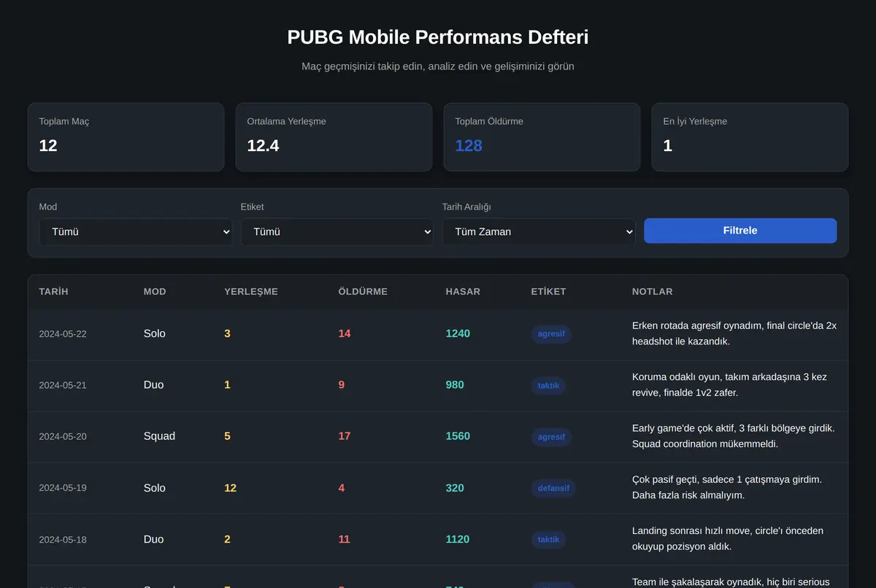The height and width of the screenshot is (588, 876).
Task: Open the Mod dropdown
Action: 136,231
